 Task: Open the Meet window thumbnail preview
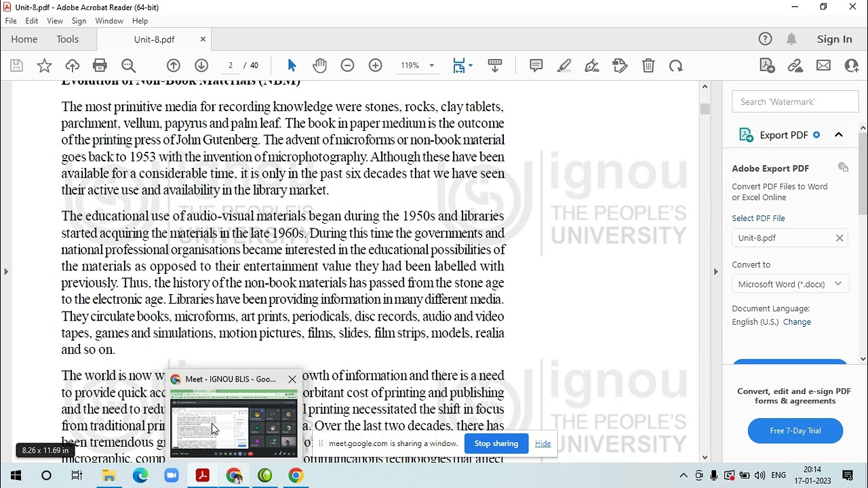click(234, 423)
